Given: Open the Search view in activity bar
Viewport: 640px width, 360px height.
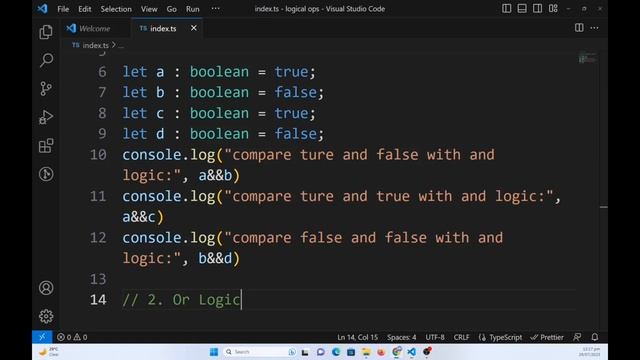Looking at the screenshot, I should 46,60.
